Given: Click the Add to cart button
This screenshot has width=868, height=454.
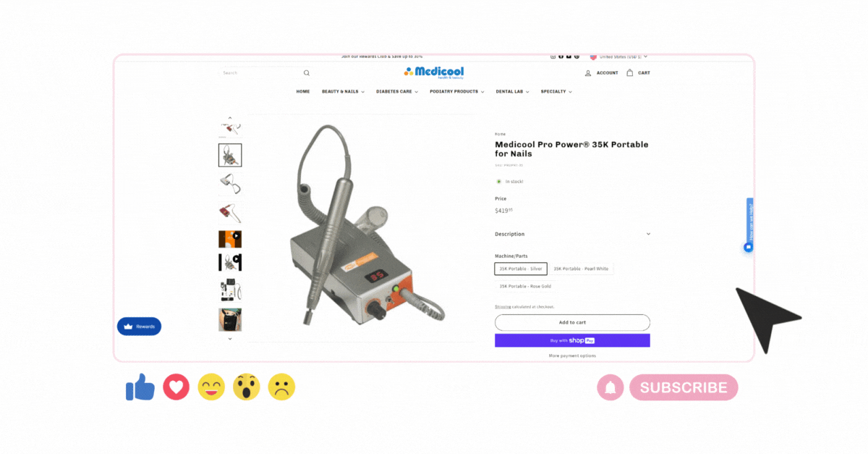Looking at the screenshot, I should (x=572, y=322).
